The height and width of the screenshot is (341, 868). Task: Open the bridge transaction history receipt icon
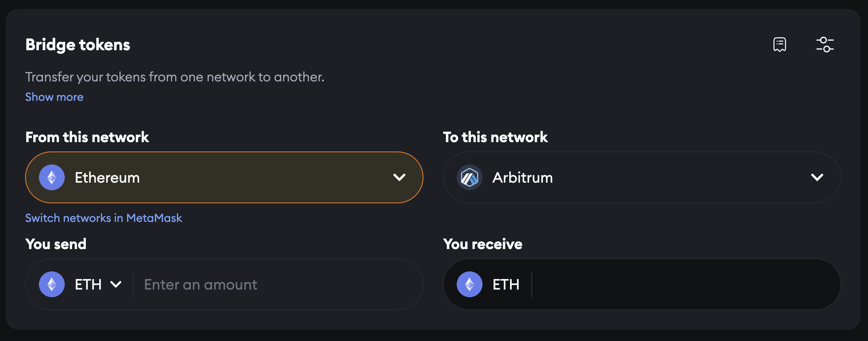pyautogui.click(x=779, y=45)
